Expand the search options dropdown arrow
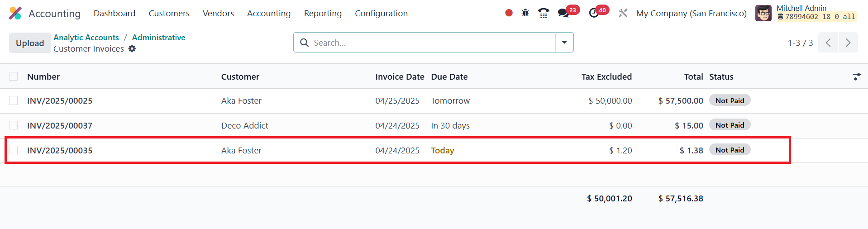This screenshot has height=229, width=868. 564,43
